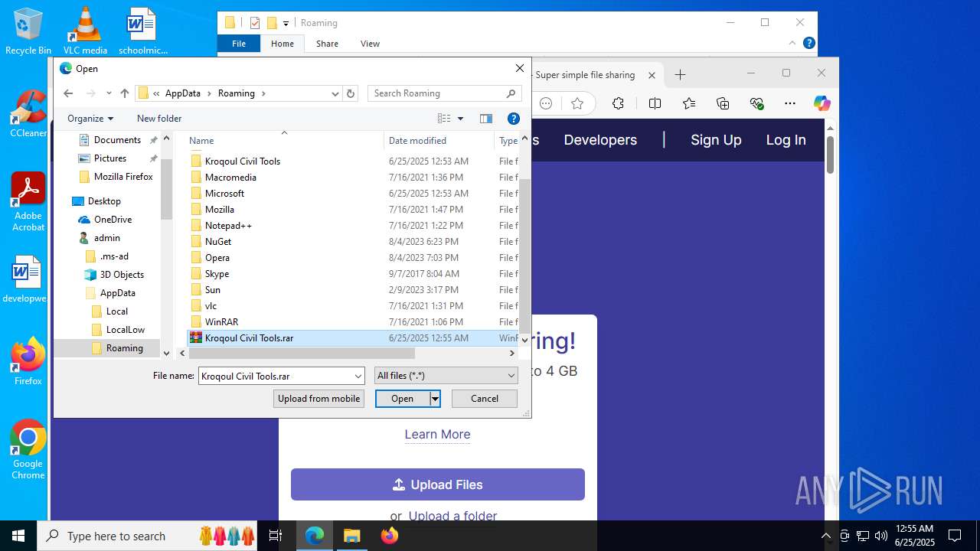Open Developers menu on the website
This screenshot has width=980, height=551.
[600, 140]
